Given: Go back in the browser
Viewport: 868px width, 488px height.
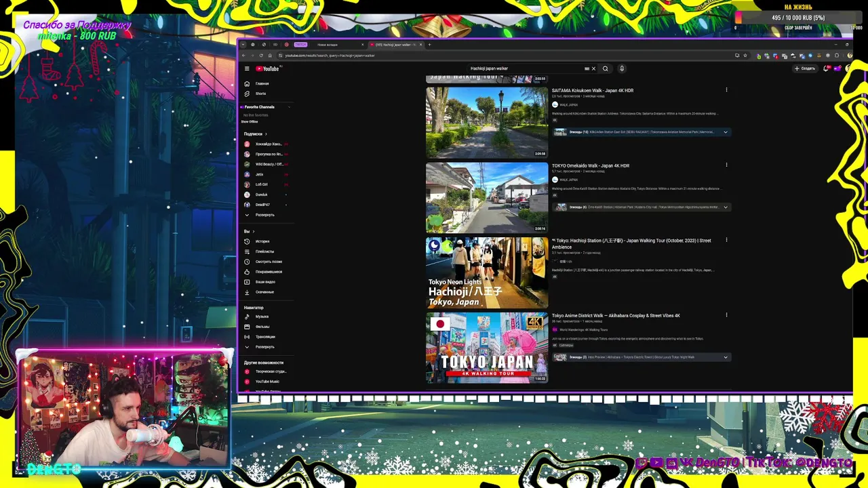Looking at the screenshot, I should point(244,56).
